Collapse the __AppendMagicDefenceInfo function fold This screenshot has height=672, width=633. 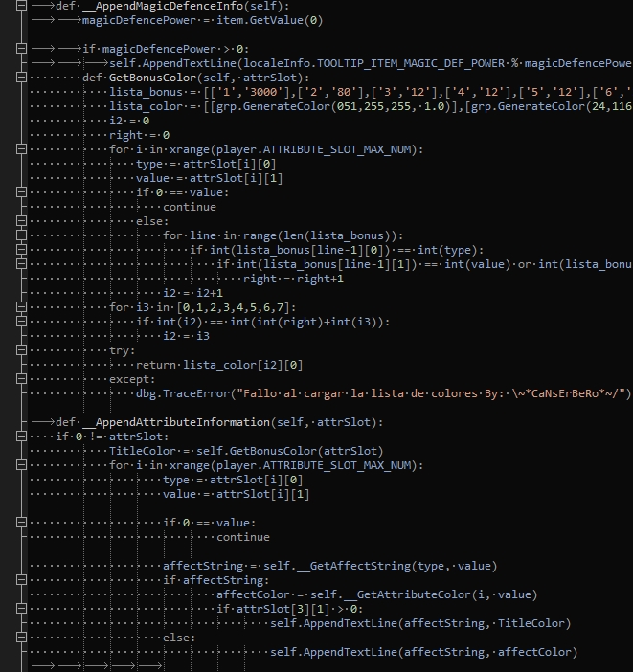21,6
